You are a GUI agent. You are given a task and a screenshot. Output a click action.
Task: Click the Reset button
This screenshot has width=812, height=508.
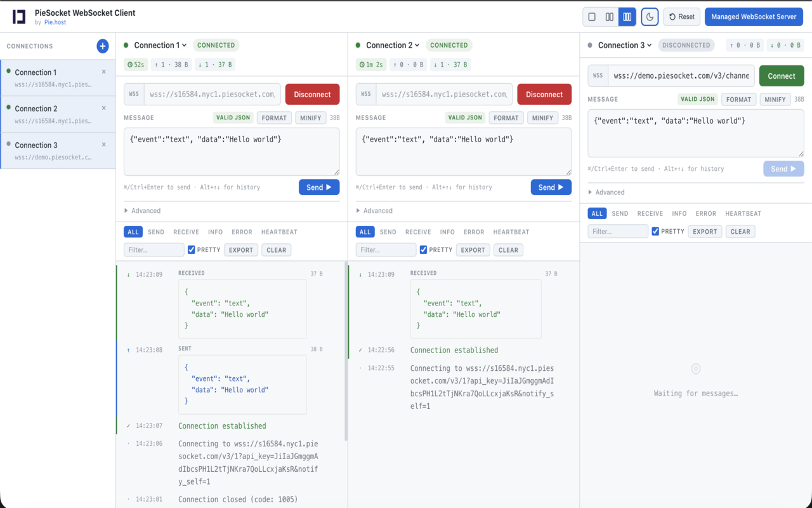[682, 17]
